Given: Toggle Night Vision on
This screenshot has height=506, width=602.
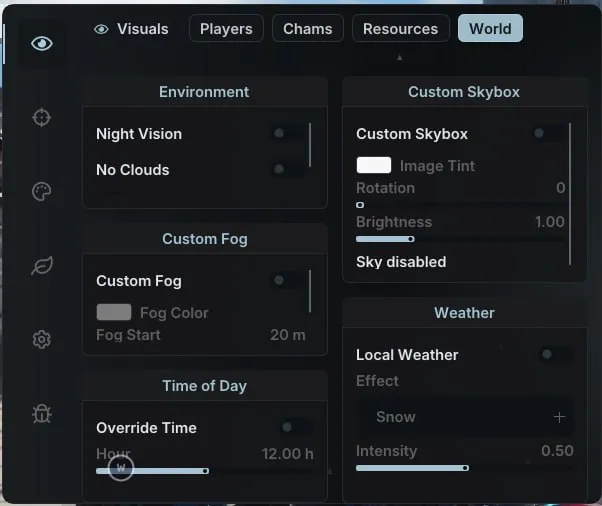Looking at the screenshot, I should coord(288,133).
